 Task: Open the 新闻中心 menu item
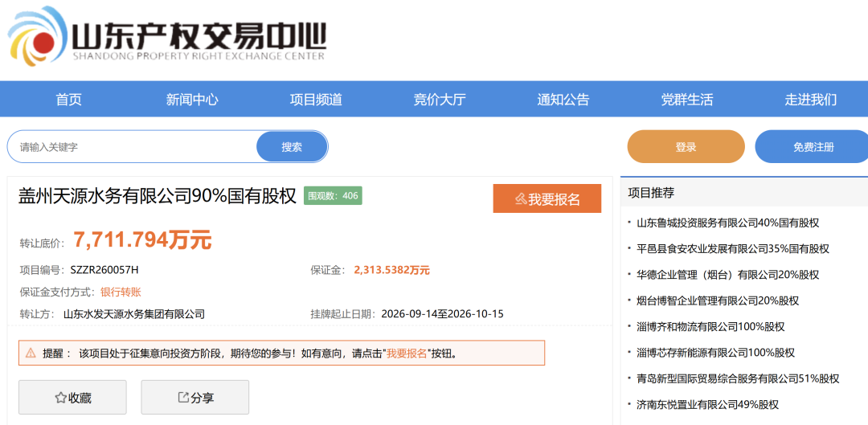192,100
